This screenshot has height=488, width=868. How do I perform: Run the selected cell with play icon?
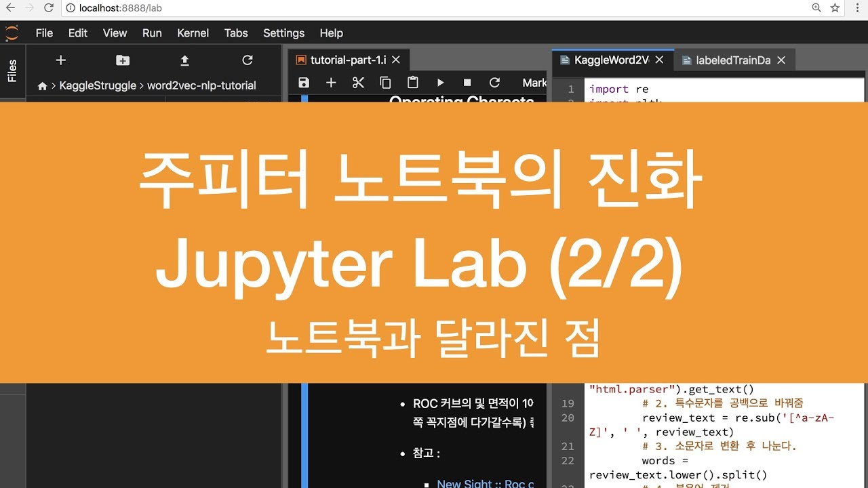click(440, 83)
